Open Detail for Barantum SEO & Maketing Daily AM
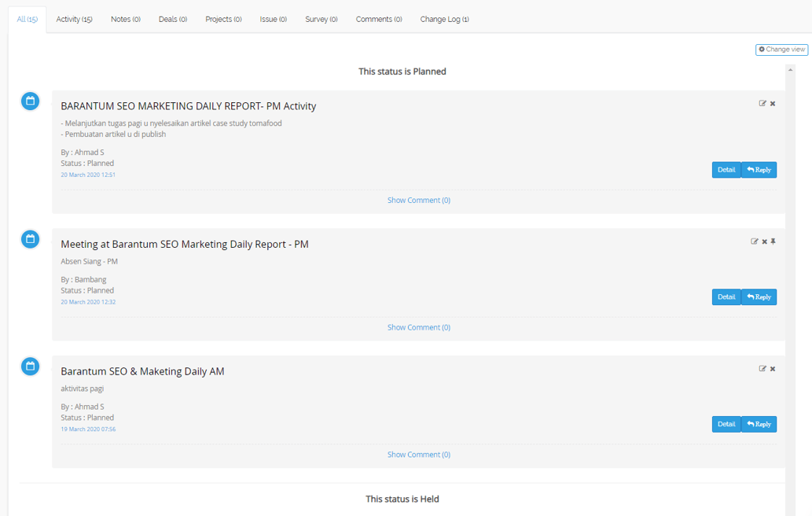This screenshot has width=812, height=516. coord(726,424)
